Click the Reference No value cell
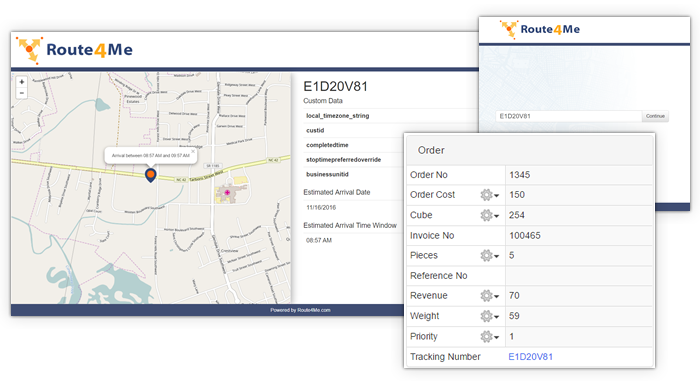This screenshot has height=384, width=700. 579,276
